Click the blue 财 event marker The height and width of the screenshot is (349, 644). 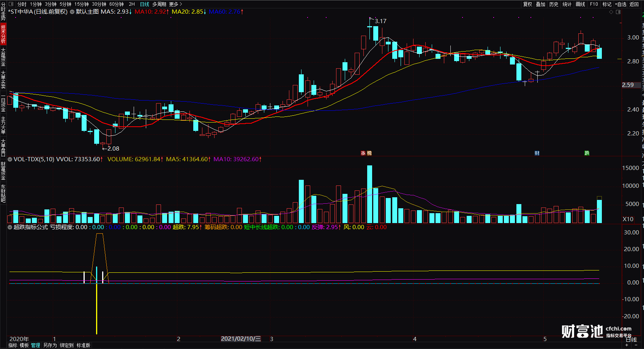click(537, 153)
